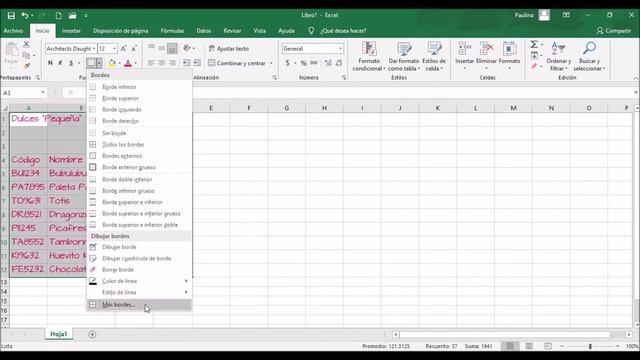This screenshot has height=360, width=640.
Task: Select Más bordes… menu entry
Action: (139, 304)
